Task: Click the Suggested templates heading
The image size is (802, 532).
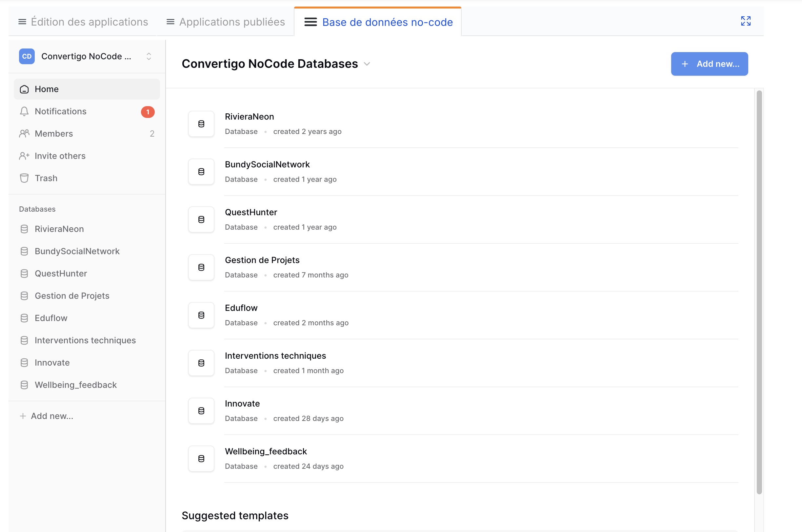Action: [235, 515]
